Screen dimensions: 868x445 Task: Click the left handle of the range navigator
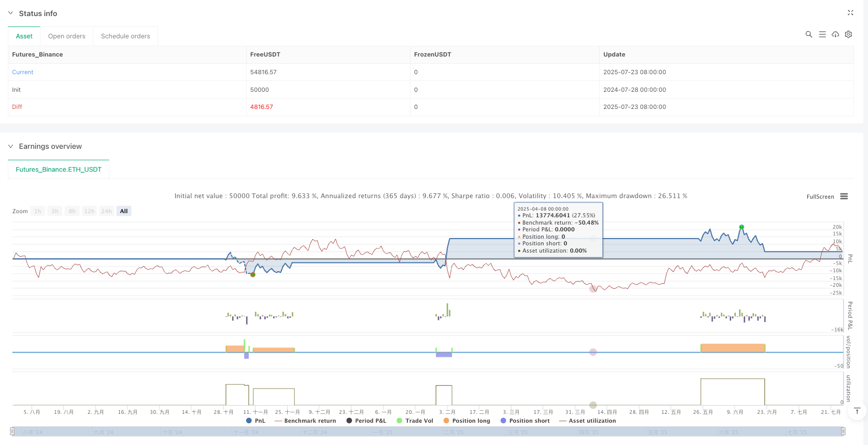12,432
